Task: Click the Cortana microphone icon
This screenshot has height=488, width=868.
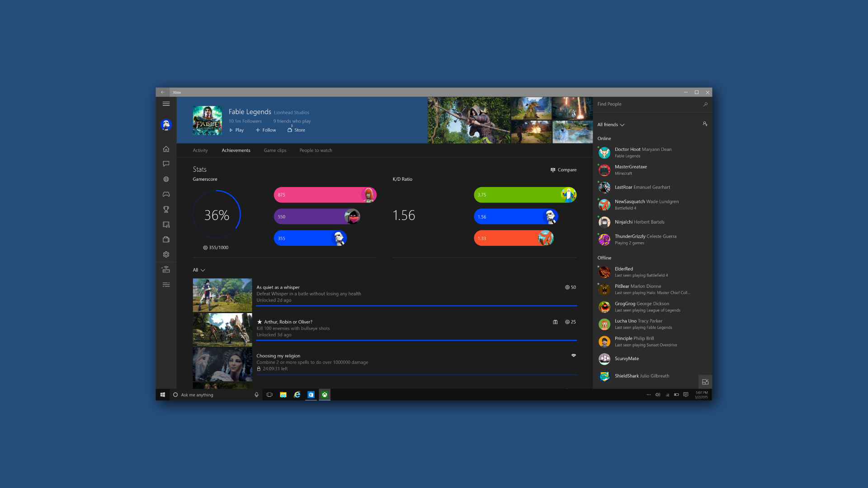Action: click(x=256, y=394)
